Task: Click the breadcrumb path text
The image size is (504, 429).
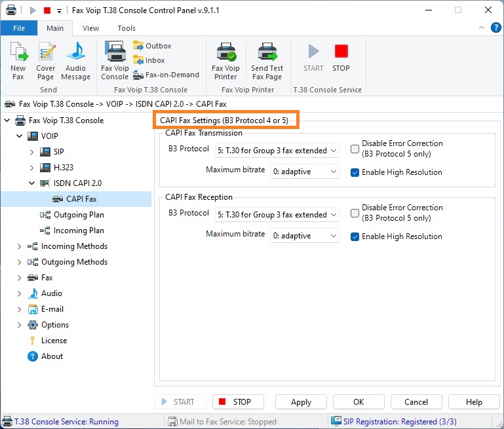Action: pos(123,104)
